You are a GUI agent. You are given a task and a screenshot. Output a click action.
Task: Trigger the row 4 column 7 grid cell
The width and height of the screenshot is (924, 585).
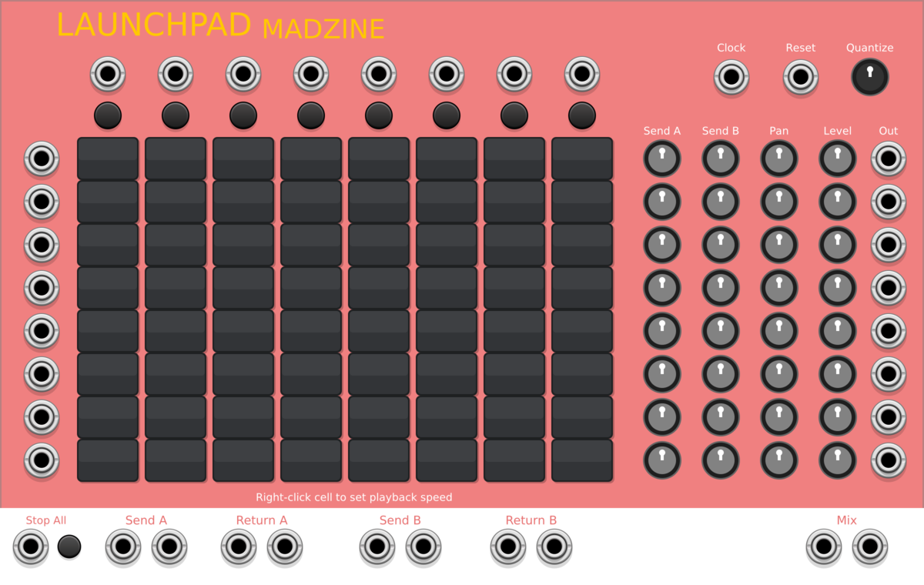514,288
